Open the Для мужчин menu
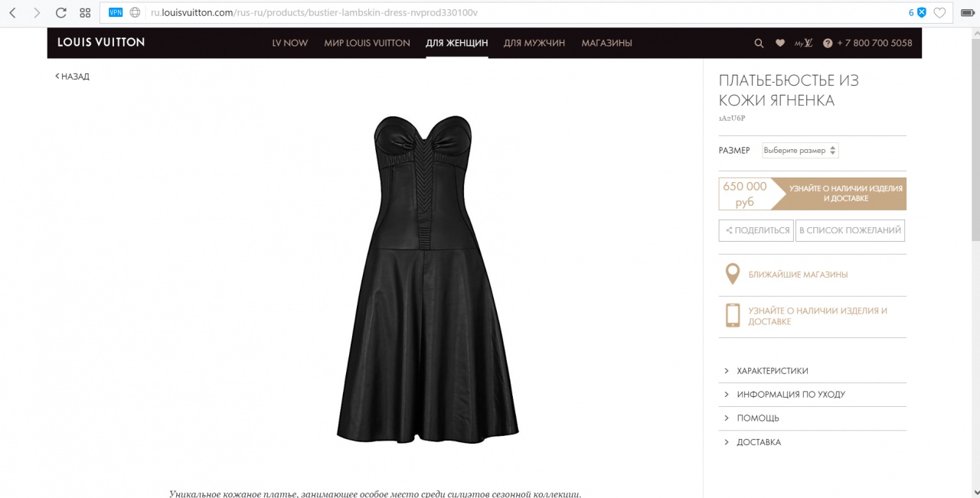 click(x=534, y=43)
